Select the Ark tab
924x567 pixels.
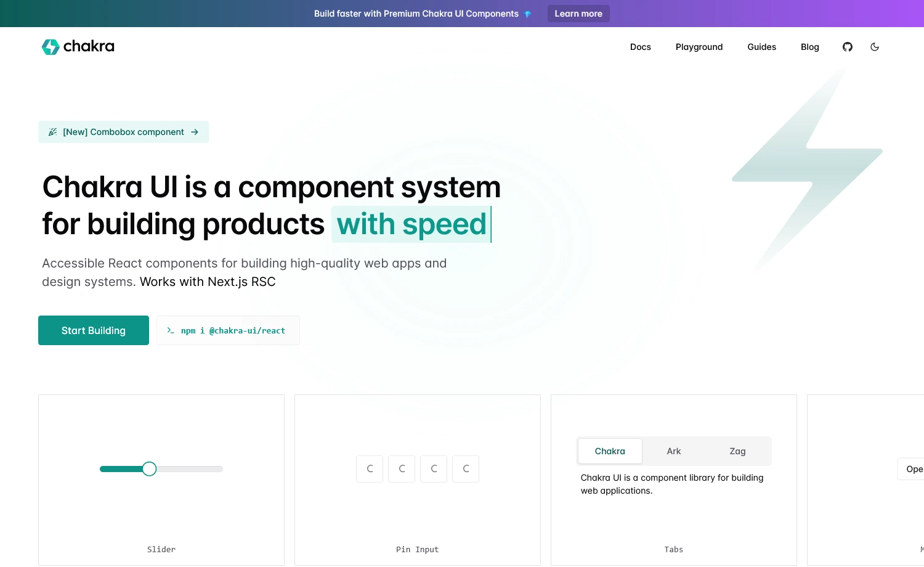pyautogui.click(x=673, y=451)
